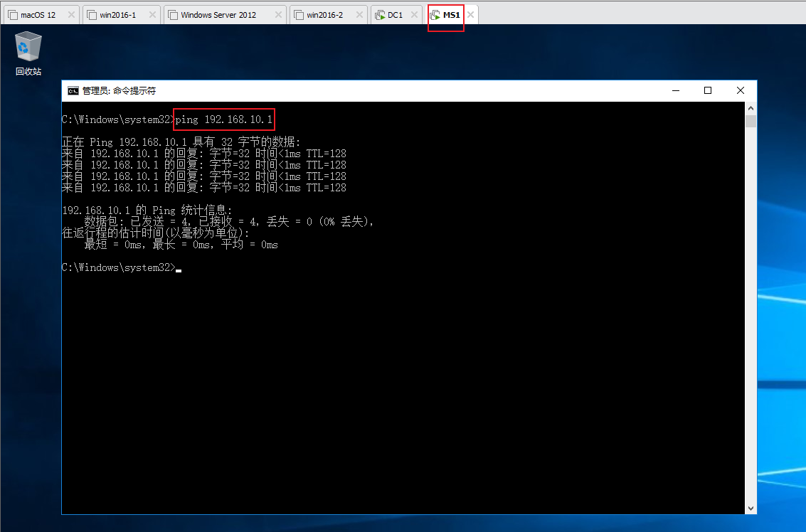
Task: Click the line '最短 = 0ms, 最长 = 0ms'
Action: pyautogui.click(x=181, y=245)
